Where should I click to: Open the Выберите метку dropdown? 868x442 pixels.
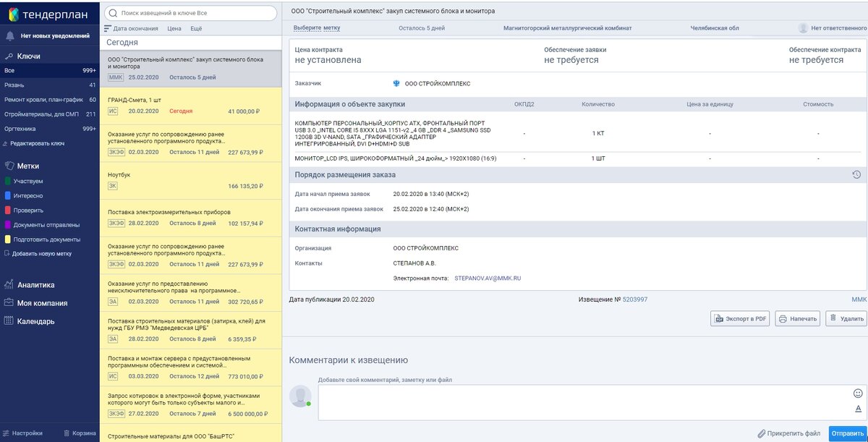tap(317, 28)
